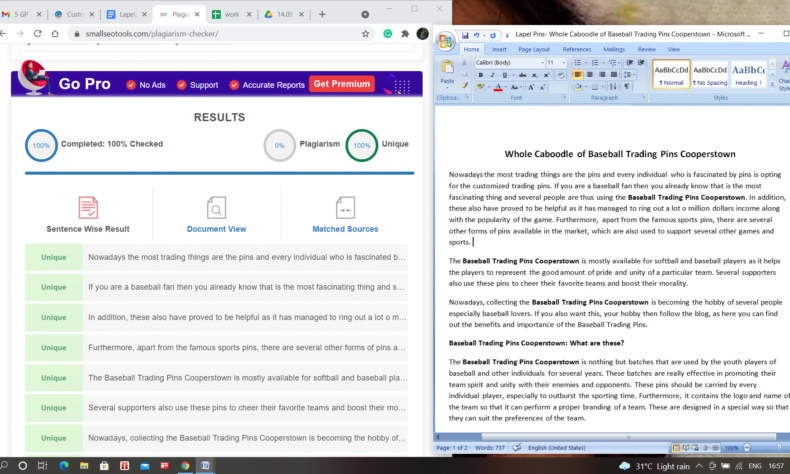Click the Chrome address bar URL
Viewport: 790px width, 474px height.
tap(152, 34)
